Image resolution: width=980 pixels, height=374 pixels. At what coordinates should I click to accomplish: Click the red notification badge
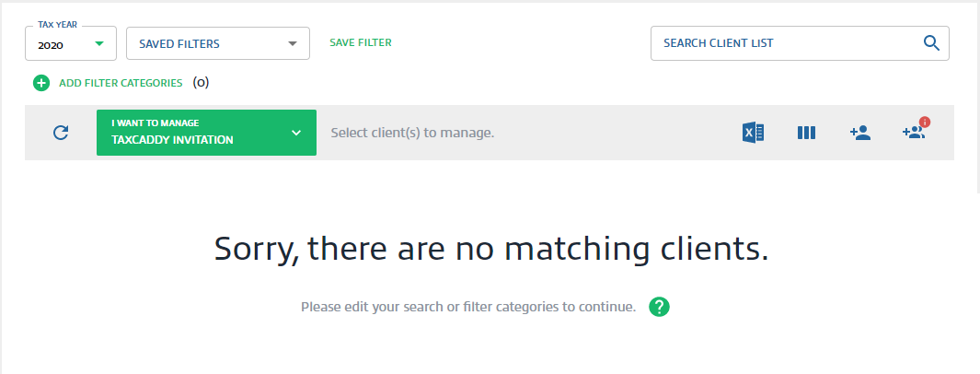(x=924, y=122)
